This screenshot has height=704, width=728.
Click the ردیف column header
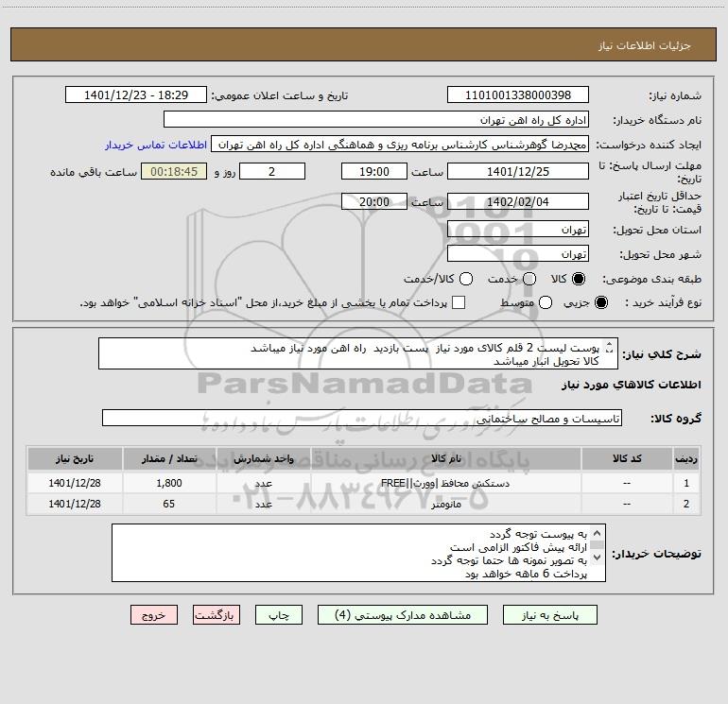686,458
